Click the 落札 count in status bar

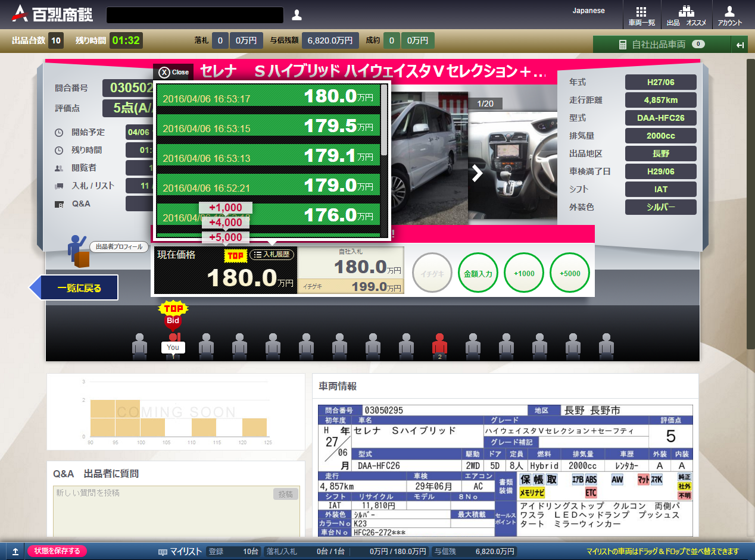(x=220, y=40)
